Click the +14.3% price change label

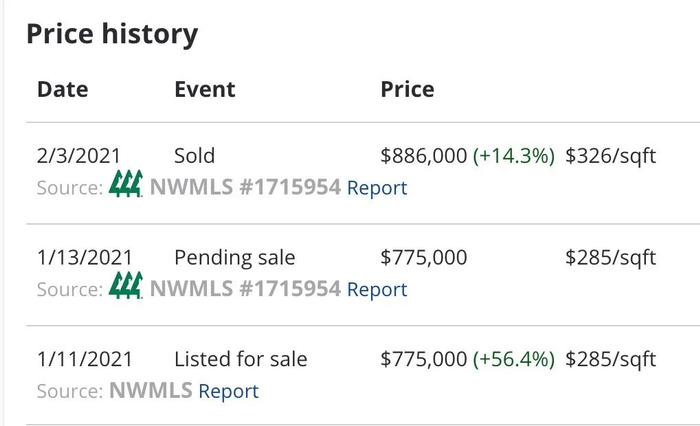point(514,156)
